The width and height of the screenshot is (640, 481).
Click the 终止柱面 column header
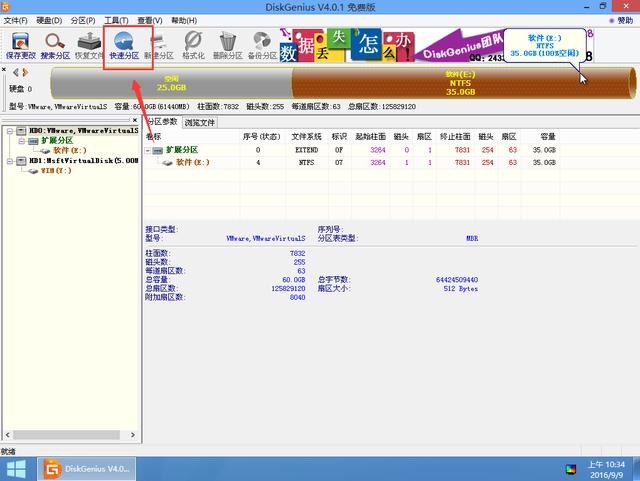click(455, 136)
